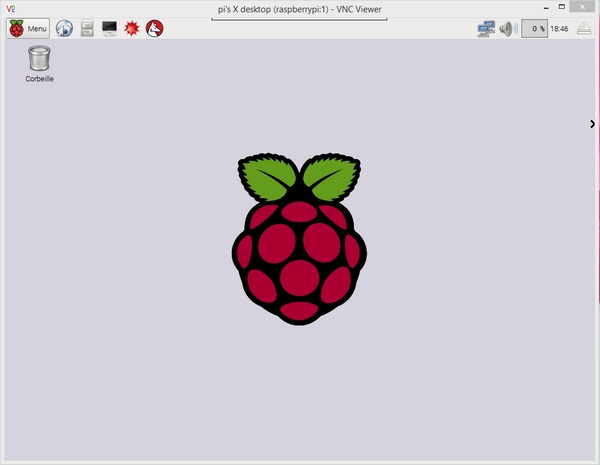The image size is (600, 465).
Task: Open the volume speaker control
Action: click(x=508, y=29)
